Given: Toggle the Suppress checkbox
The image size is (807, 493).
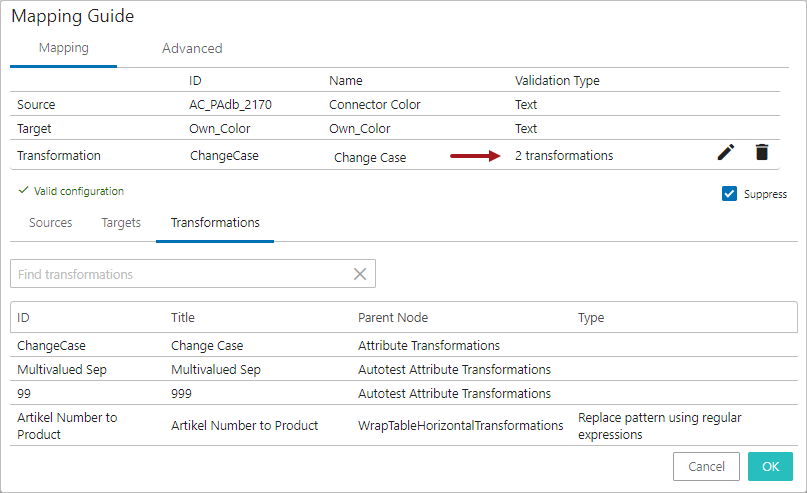Looking at the screenshot, I should (x=729, y=194).
